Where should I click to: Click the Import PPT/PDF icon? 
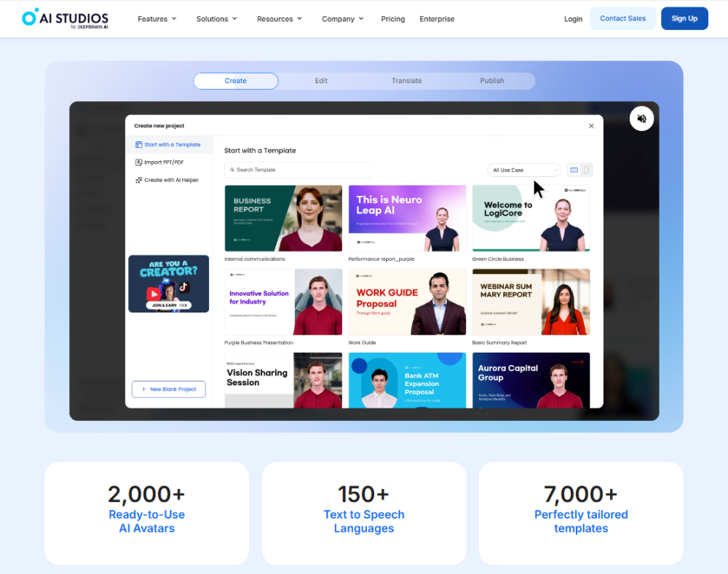tap(138, 162)
